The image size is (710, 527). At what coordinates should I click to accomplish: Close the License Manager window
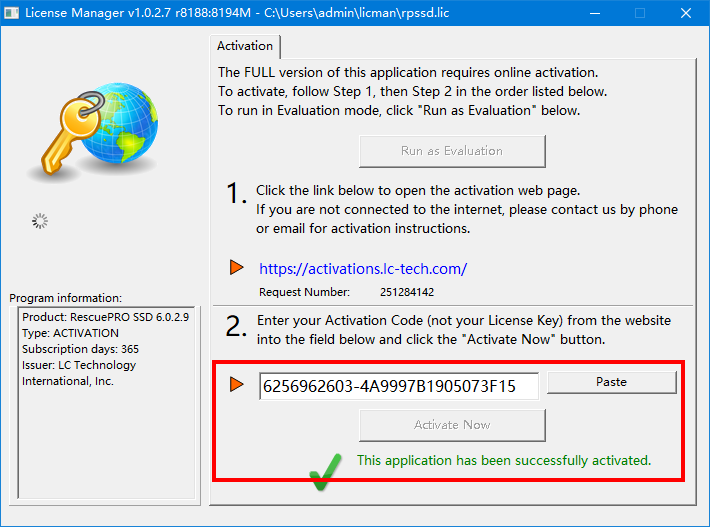[x=686, y=13]
